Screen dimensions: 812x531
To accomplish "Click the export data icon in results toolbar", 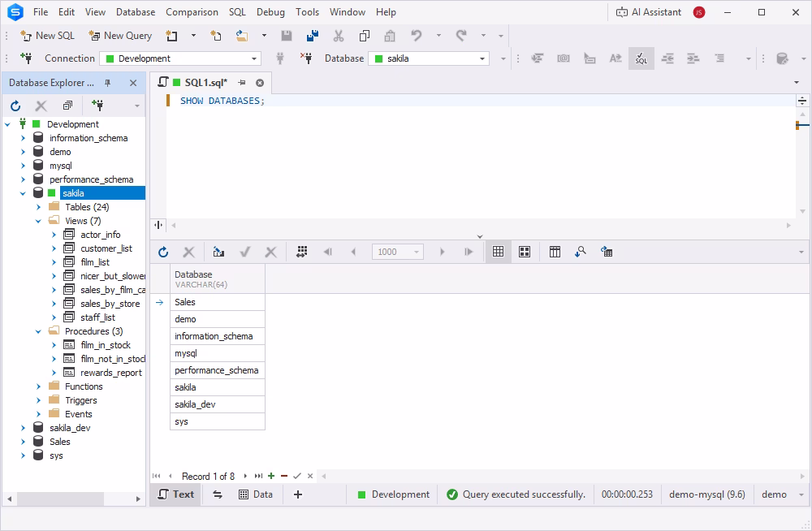I will click(607, 252).
